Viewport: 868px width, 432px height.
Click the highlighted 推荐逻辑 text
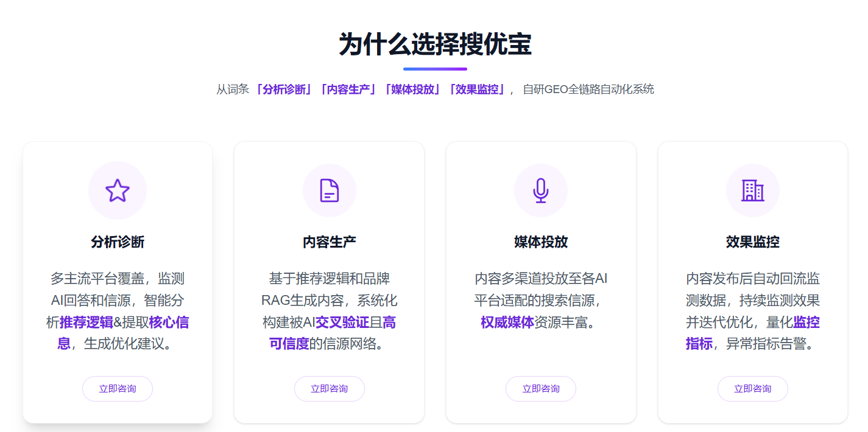pos(86,322)
